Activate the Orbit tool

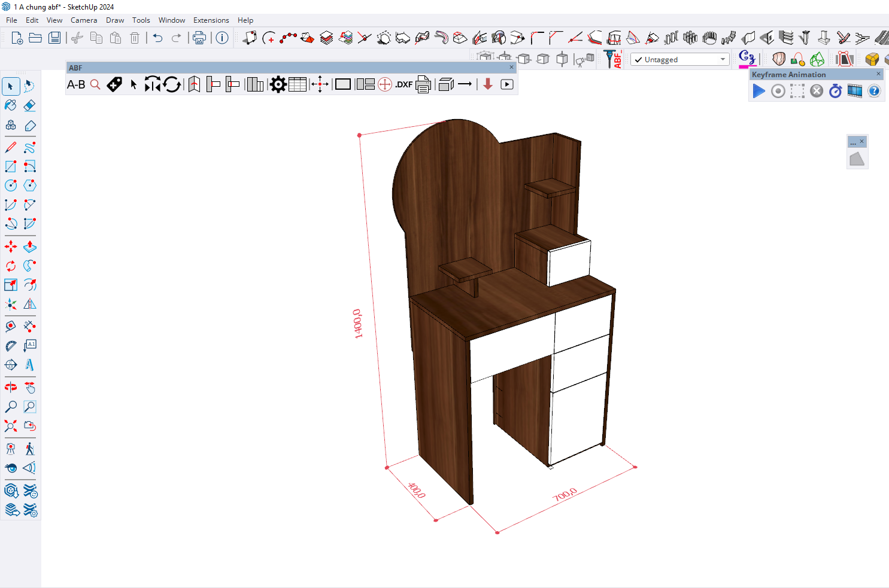(x=11, y=387)
